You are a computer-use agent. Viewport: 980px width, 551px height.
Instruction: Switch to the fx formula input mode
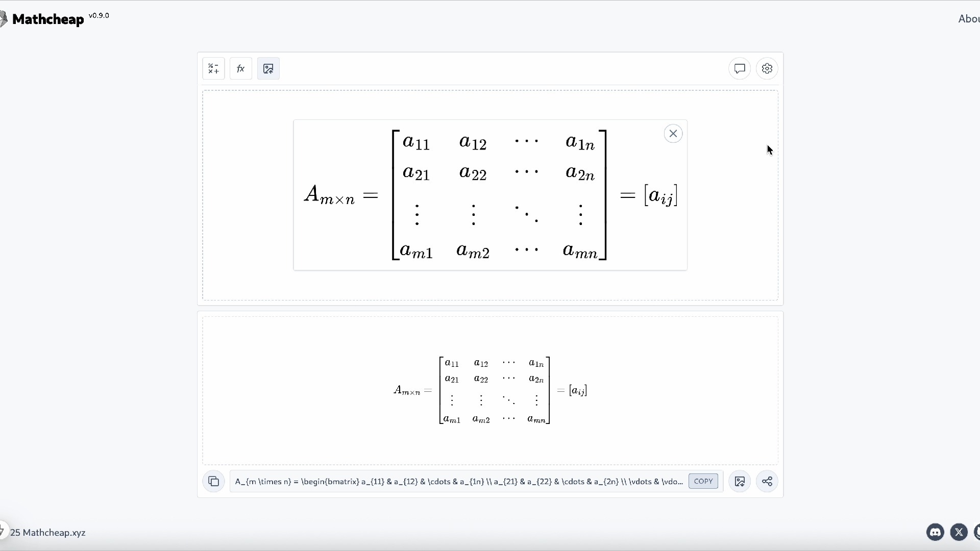click(241, 68)
